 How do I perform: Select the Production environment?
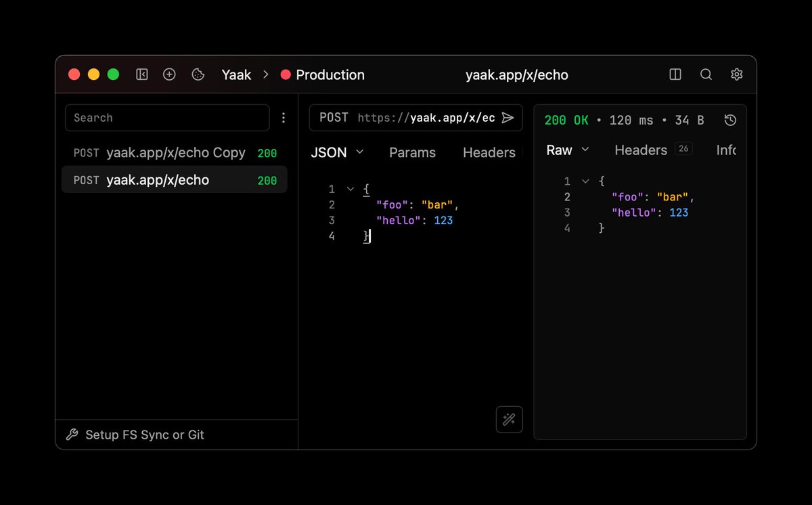point(323,74)
